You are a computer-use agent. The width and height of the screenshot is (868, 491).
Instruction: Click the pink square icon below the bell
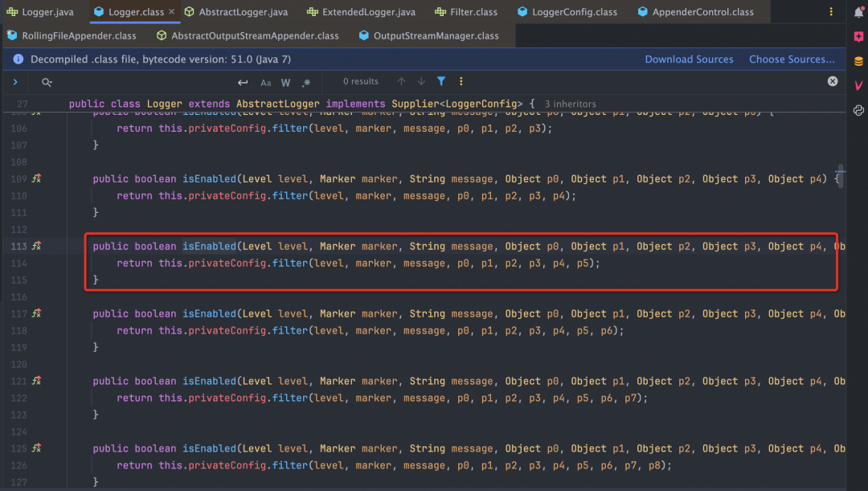[858, 36]
